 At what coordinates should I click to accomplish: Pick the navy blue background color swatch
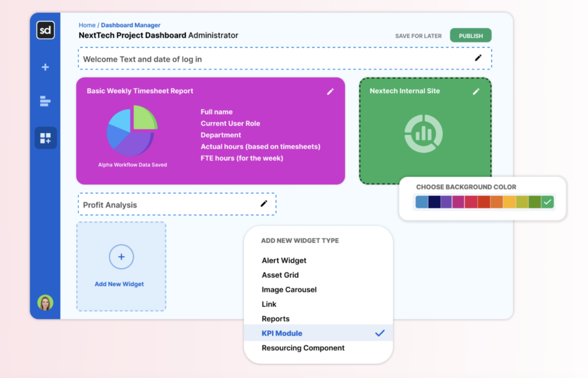coord(435,202)
